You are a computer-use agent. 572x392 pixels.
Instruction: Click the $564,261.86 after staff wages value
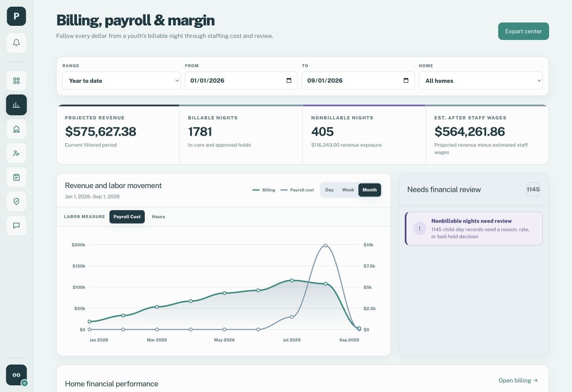tap(470, 131)
